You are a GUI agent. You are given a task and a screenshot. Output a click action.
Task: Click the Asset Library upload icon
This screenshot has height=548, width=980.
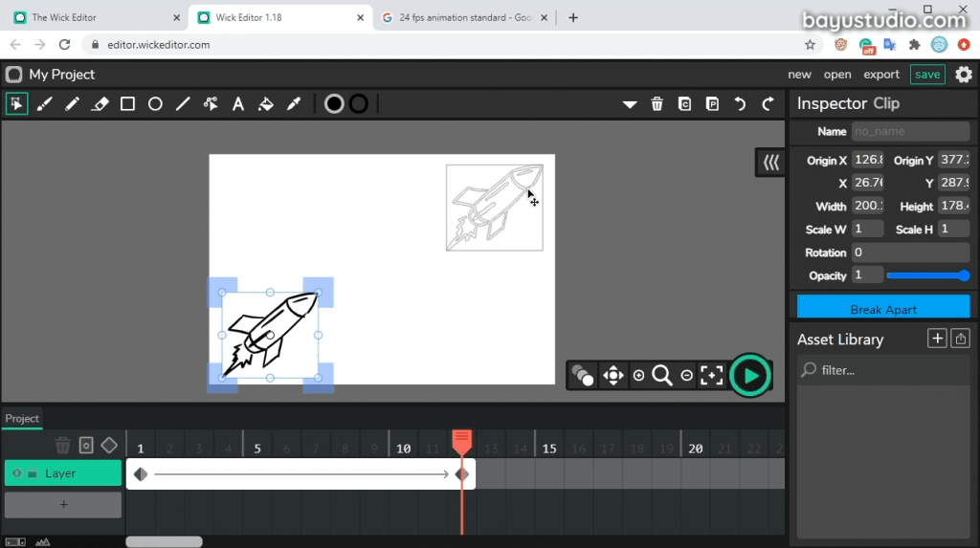[961, 339]
